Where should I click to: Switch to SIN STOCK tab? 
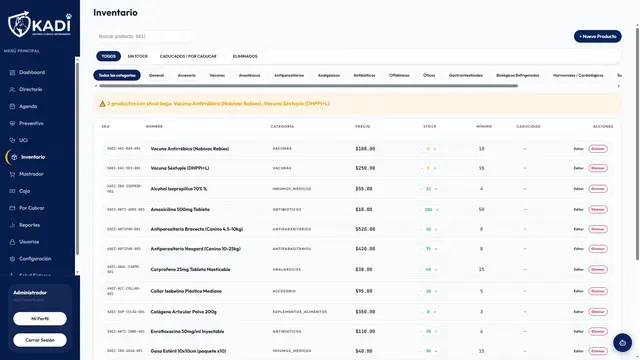tap(138, 56)
